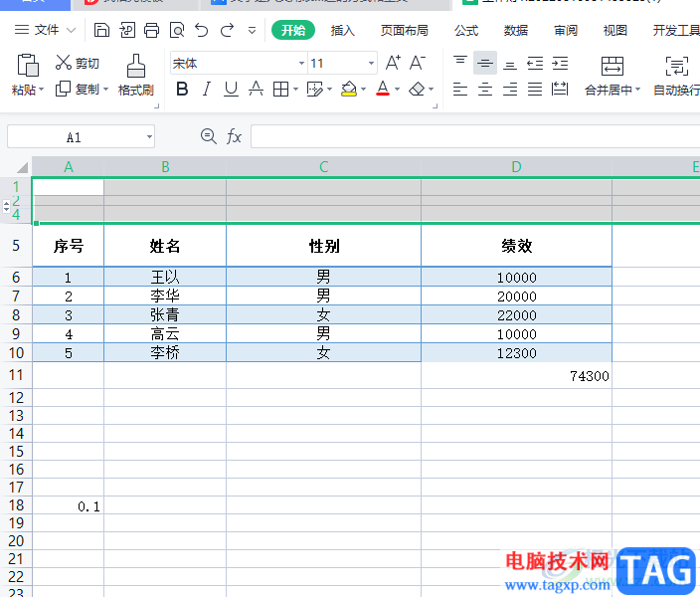Click the 合并居中 merge icon

(612, 66)
